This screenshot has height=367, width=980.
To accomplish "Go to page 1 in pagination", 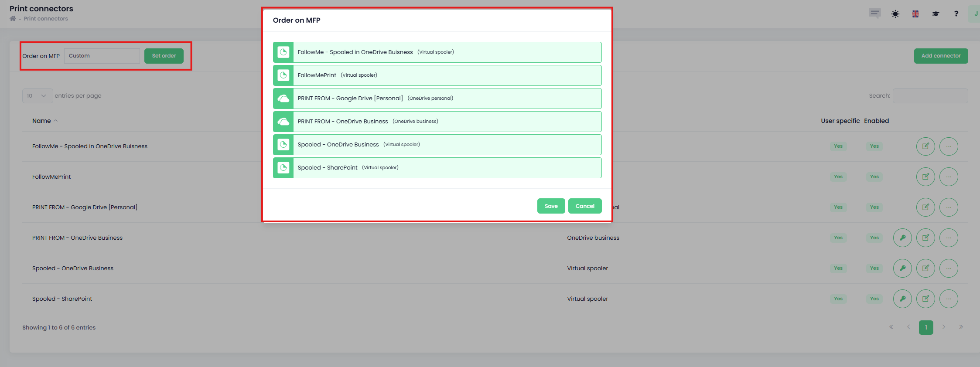I will point(925,327).
